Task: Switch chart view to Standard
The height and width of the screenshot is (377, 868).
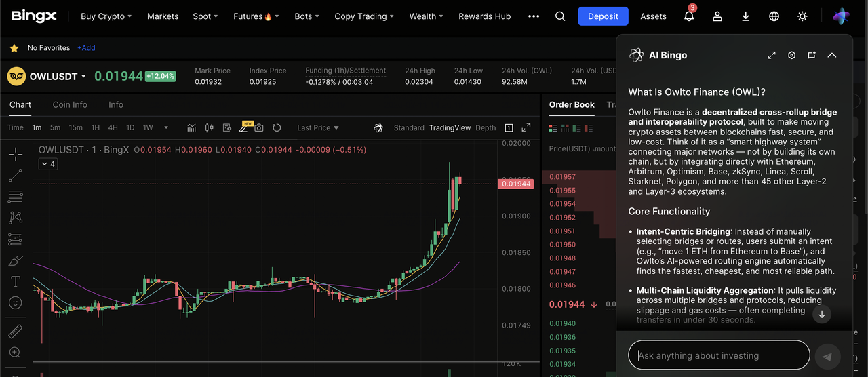Action: [x=409, y=127]
